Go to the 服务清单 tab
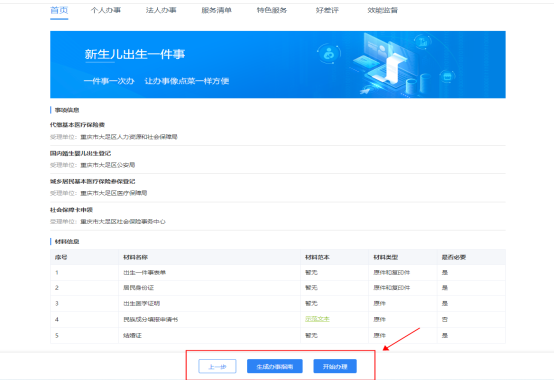The height and width of the screenshot is (380, 554). (x=216, y=10)
